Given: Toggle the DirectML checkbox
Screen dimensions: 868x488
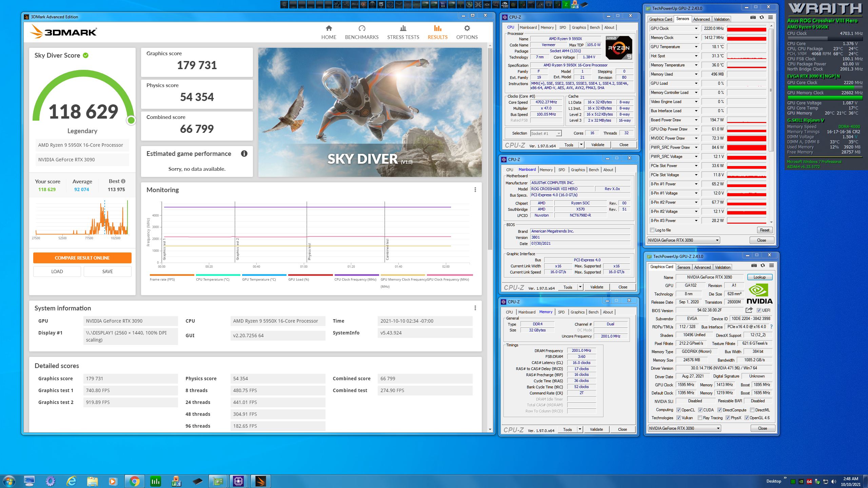Looking at the screenshot, I should [x=752, y=410].
